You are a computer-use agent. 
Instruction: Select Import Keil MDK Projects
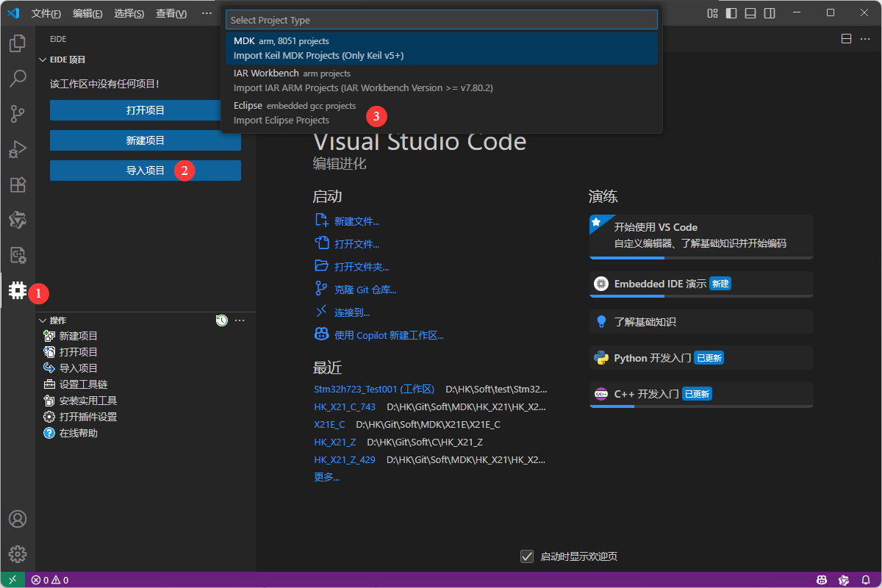[441, 48]
